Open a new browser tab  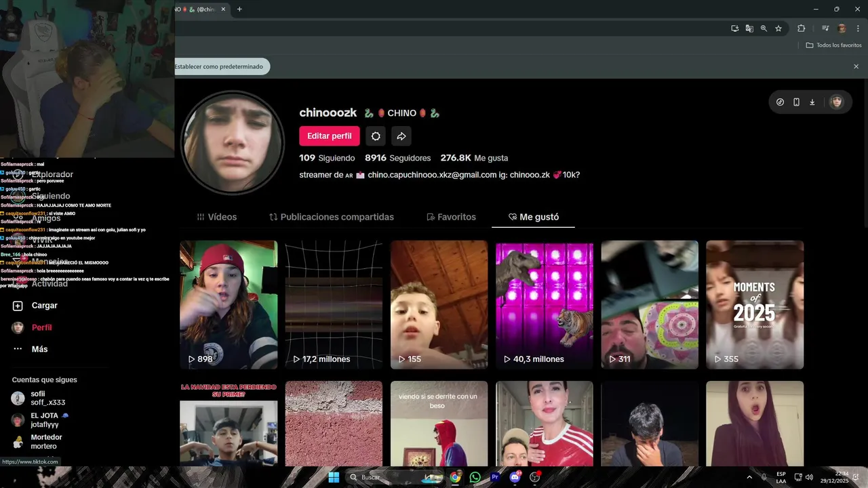point(239,9)
